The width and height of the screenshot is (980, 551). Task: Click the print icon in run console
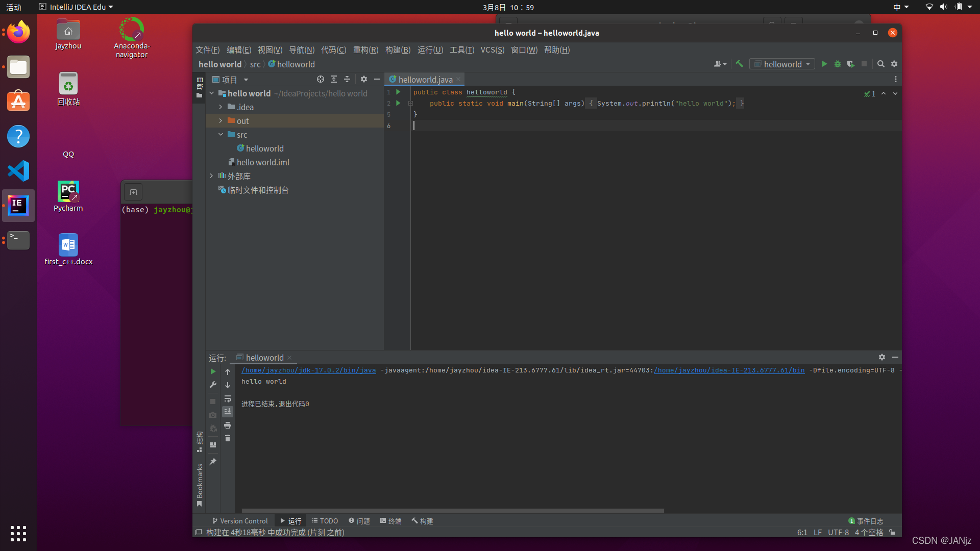(x=228, y=425)
